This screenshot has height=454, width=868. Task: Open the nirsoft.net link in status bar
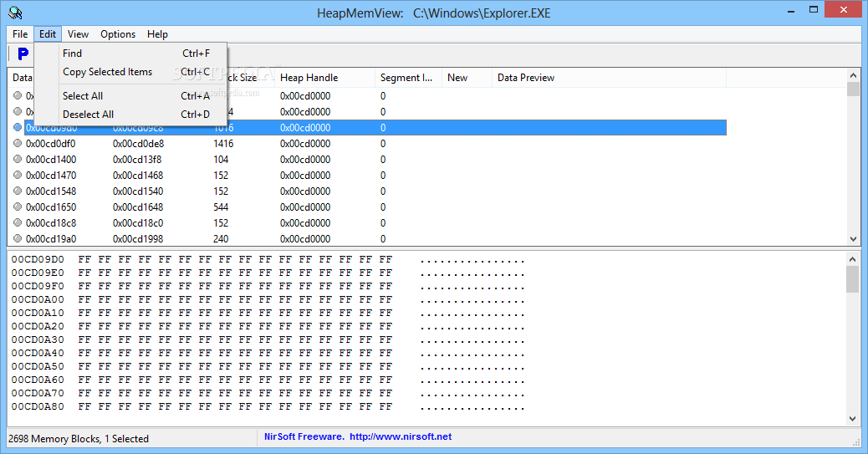click(401, 436)
